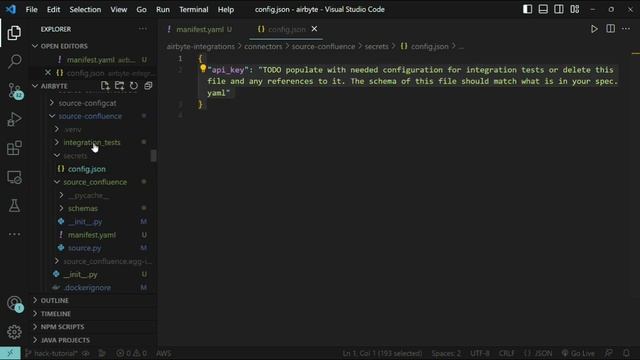
Task: Open the Testing flask view
Action: [14, 205]
